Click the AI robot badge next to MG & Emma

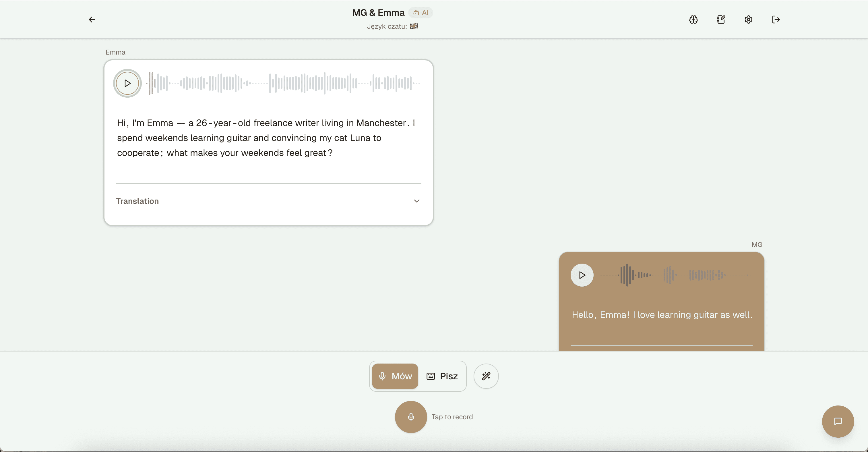tap(420, 12)
